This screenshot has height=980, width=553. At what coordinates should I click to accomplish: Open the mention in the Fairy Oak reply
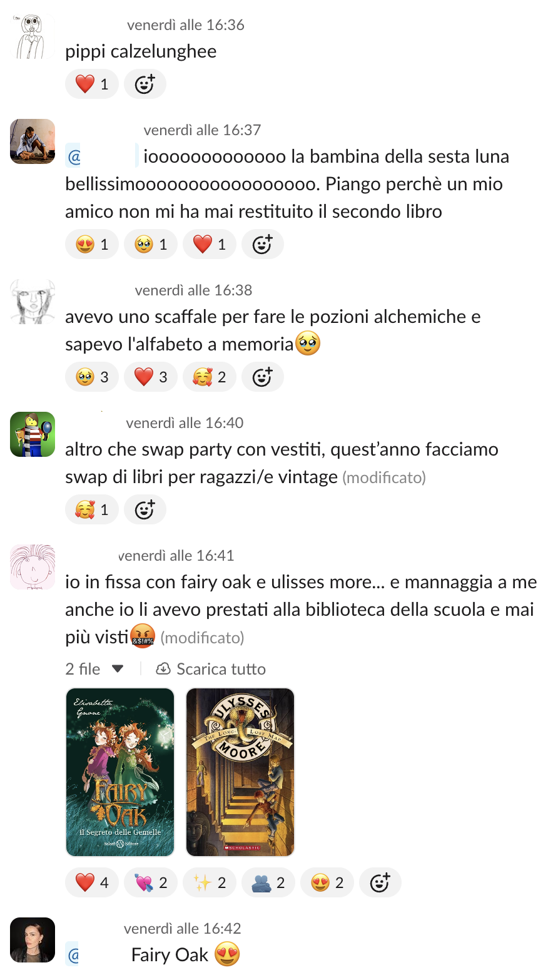[73, 955]
